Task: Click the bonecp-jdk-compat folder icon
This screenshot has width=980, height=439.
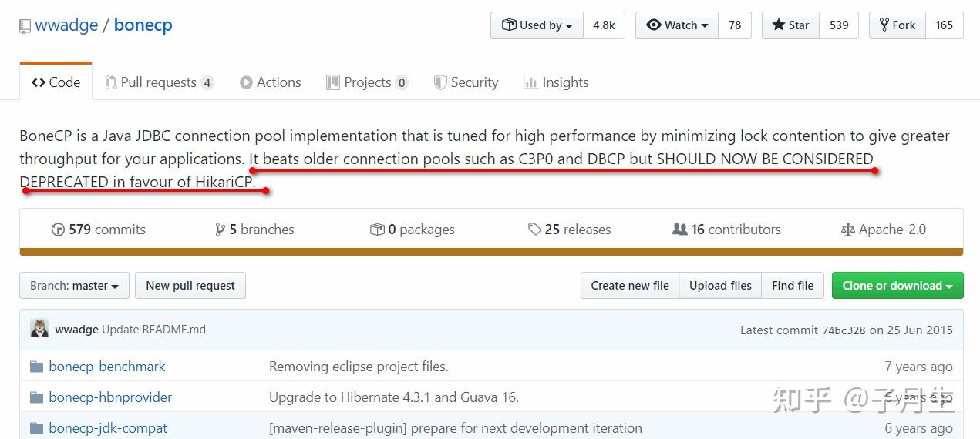Action: pos(36,428)
